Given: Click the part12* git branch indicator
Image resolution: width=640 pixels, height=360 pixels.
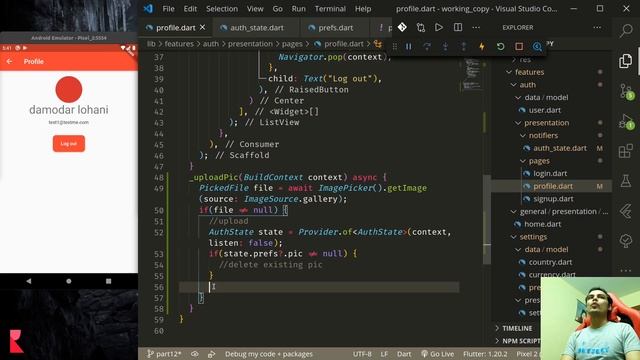Looking at the screenshot, I should pos(164,354).
